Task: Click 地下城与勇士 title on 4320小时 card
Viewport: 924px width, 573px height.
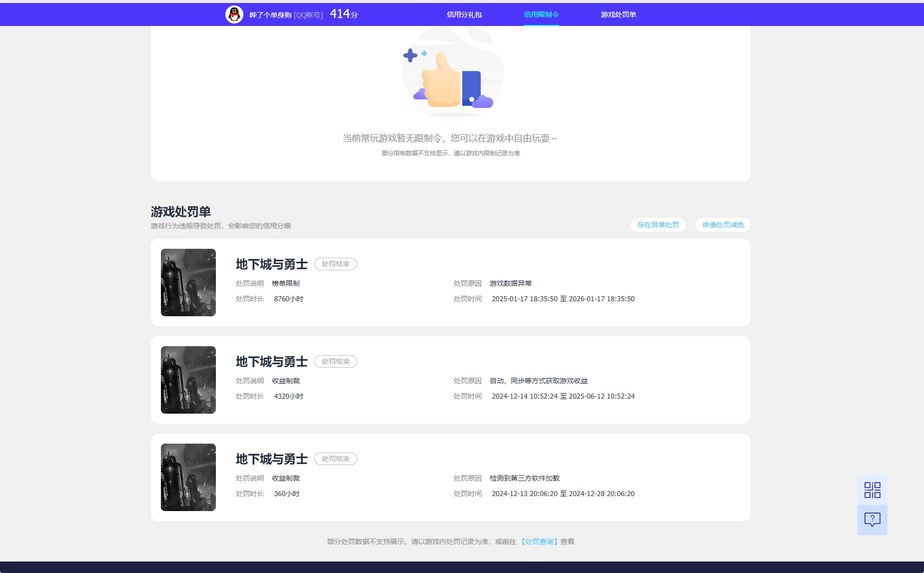Action: (x=272, y=361)
